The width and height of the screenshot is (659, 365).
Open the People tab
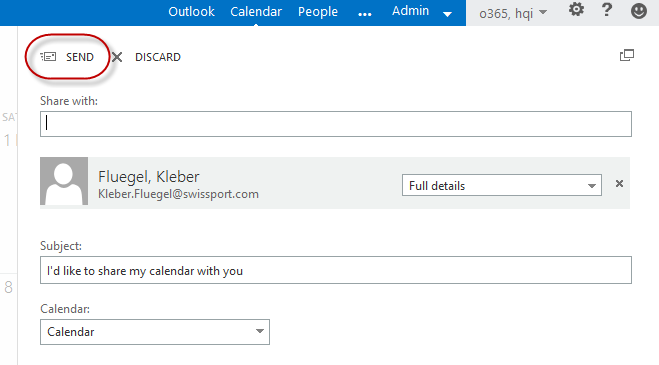click(x=318, y=12)
